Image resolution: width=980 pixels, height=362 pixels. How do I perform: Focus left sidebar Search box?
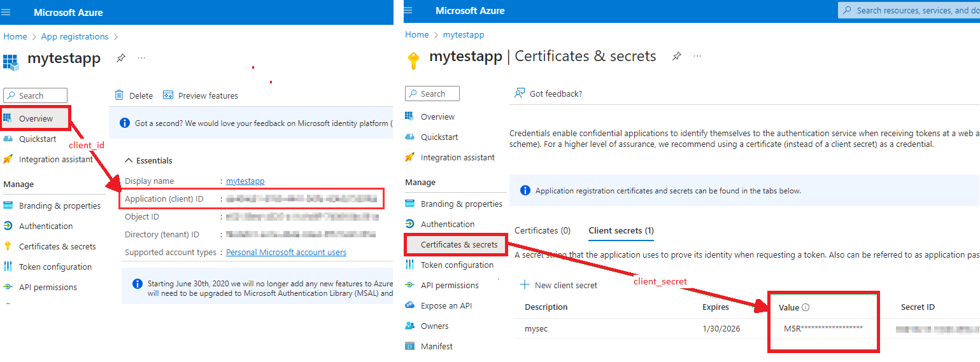click(x=35, y=95)
